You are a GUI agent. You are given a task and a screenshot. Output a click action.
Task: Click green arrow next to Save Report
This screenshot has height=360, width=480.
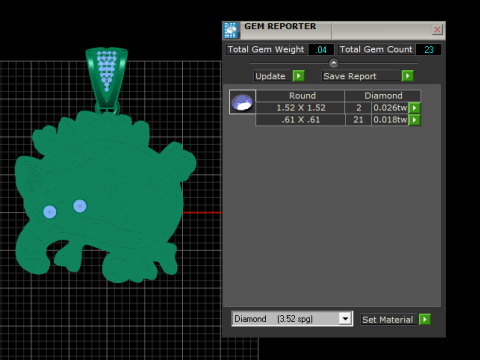point(408,76)
